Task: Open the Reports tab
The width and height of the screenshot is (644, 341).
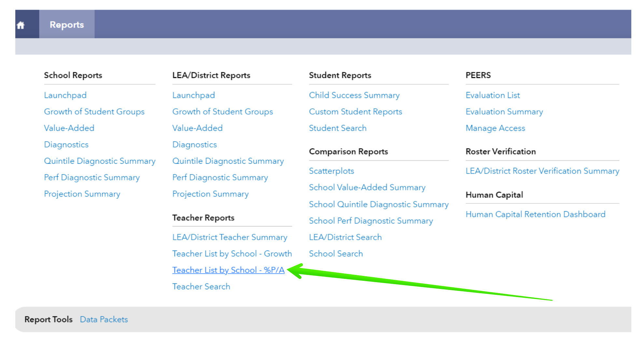Action: click(67, 24)
